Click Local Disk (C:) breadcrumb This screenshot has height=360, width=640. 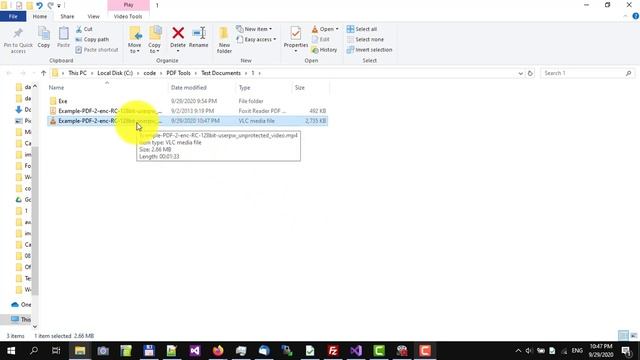115,73
